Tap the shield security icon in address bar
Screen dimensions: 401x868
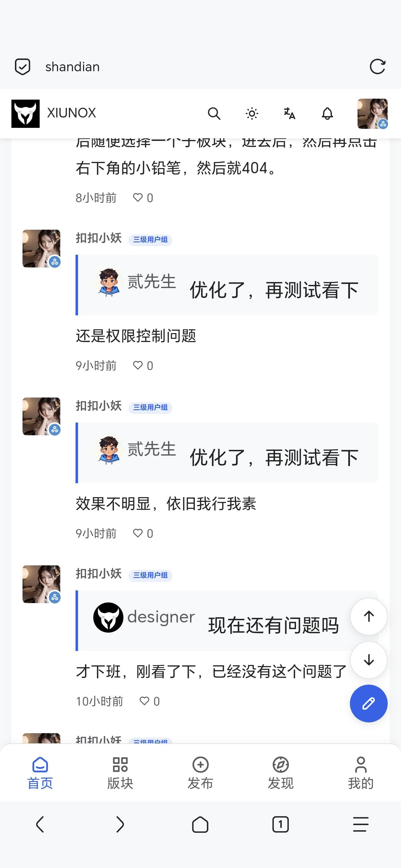point(23,66)
